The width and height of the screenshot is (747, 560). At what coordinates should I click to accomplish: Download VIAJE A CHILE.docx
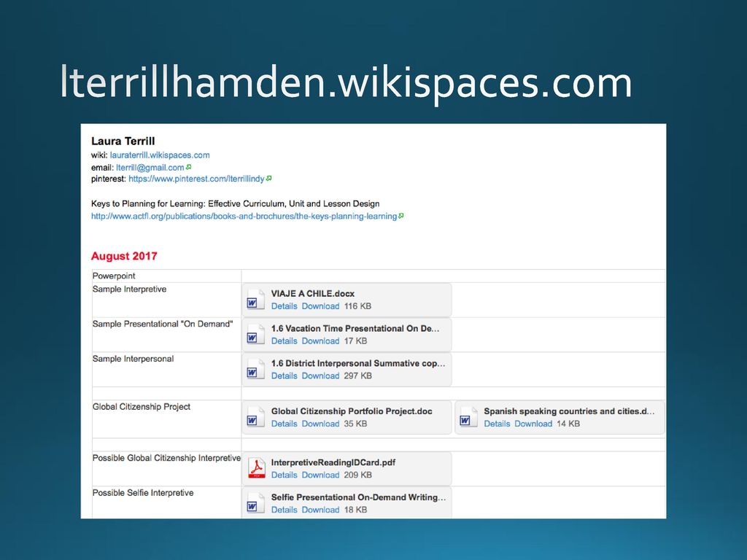pyautogui.click(x=321, y=306)
